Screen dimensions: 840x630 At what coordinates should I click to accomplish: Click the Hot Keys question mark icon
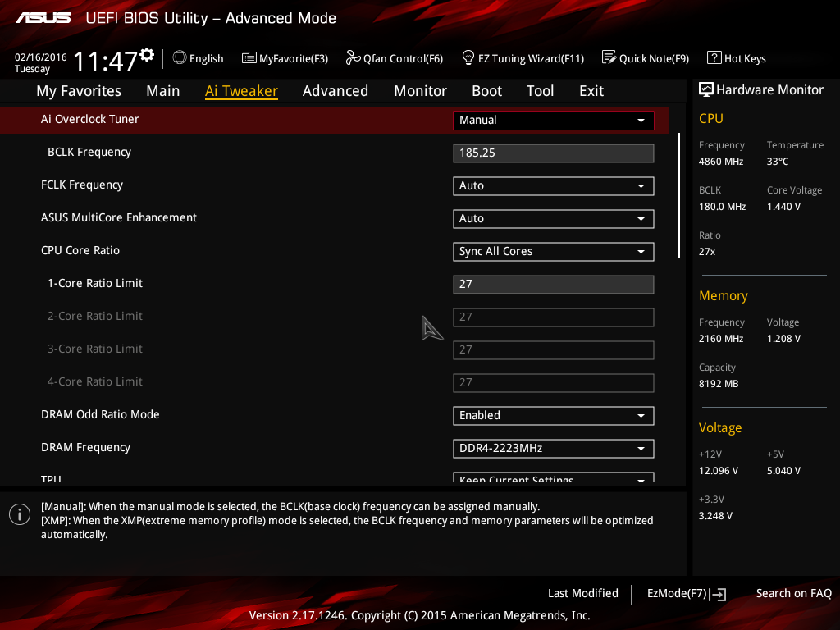(714, 57)
